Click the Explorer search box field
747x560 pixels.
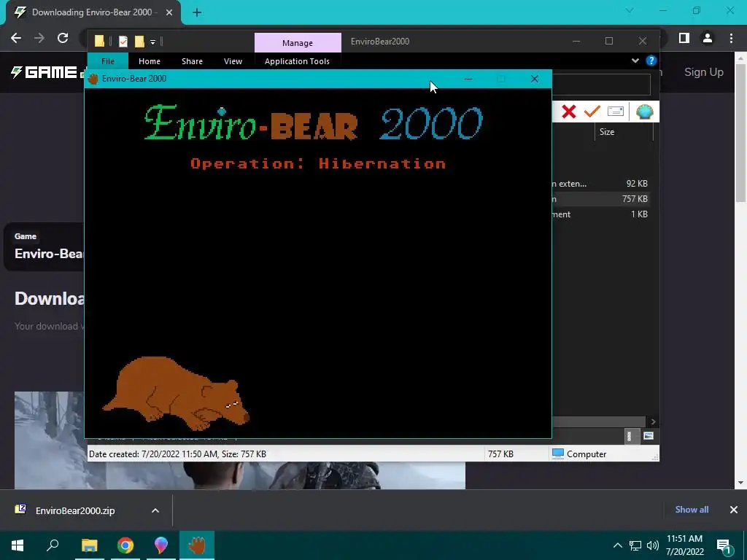tap(601, 85)
